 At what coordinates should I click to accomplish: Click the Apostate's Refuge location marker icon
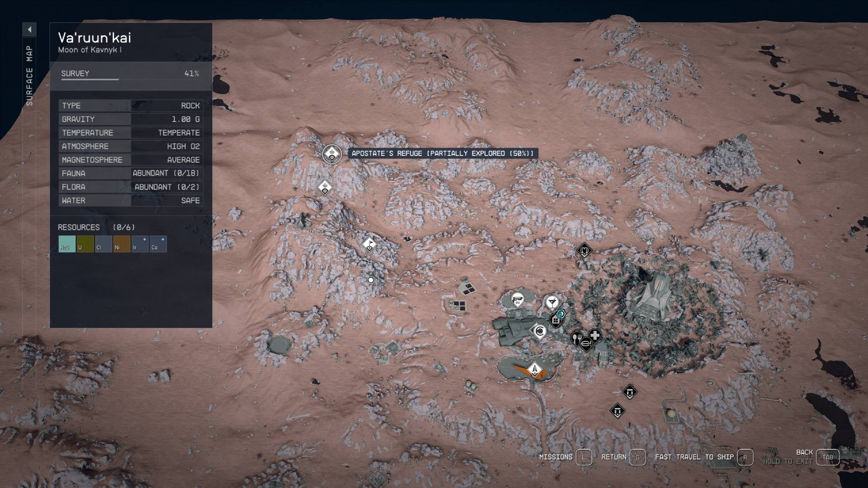click(333, 154)
